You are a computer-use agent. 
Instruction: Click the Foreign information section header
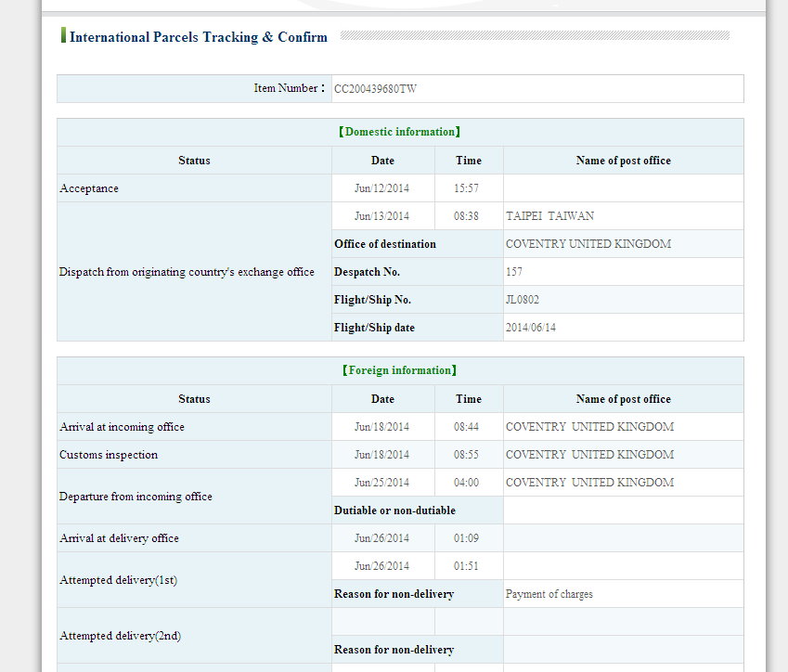tap(400, 370)
